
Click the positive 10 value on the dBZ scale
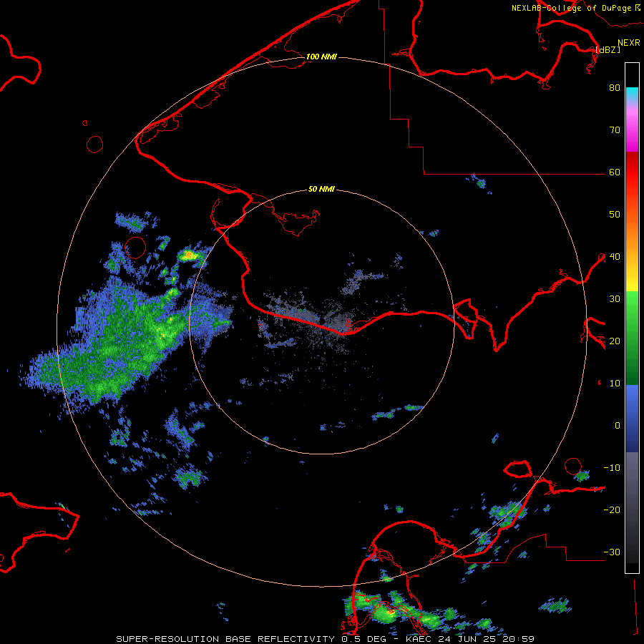coord(615,384)
